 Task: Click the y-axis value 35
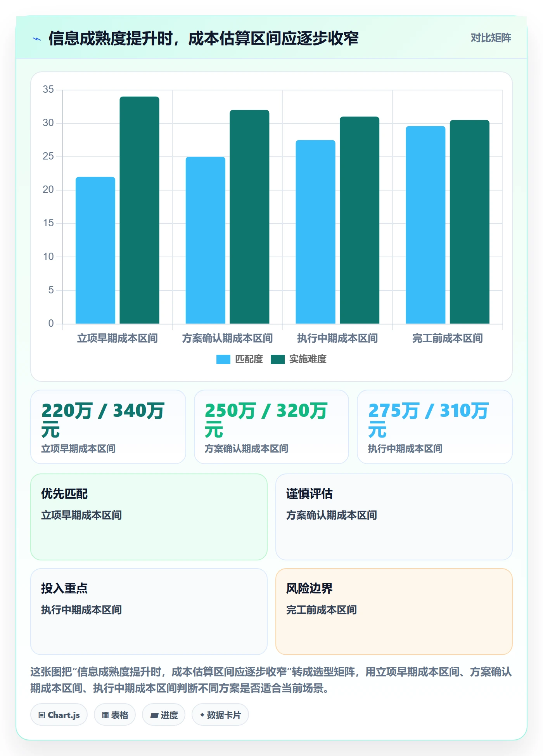(48, 90)
